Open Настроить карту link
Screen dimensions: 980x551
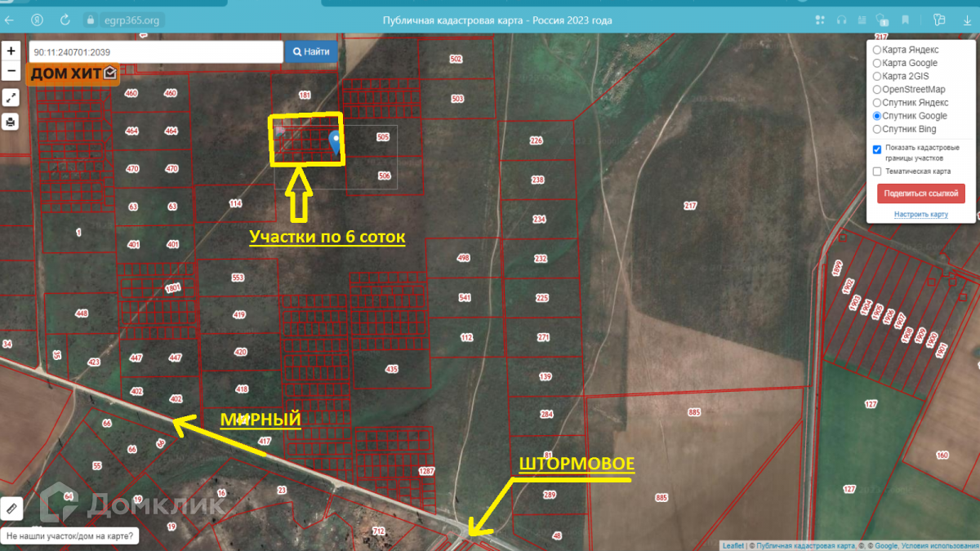click(921, 214)
